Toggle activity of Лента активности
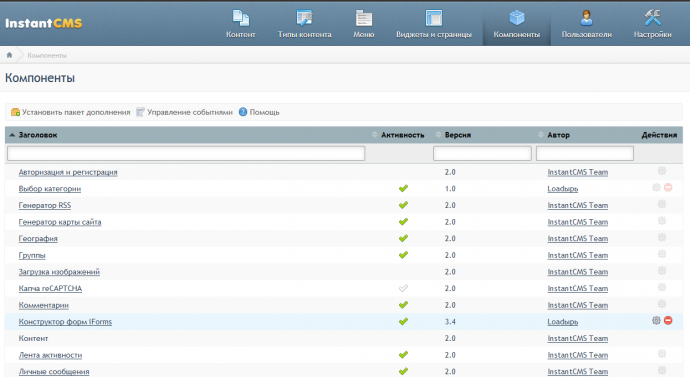Viewport: 690px width, 377px height. pos(403,355)
